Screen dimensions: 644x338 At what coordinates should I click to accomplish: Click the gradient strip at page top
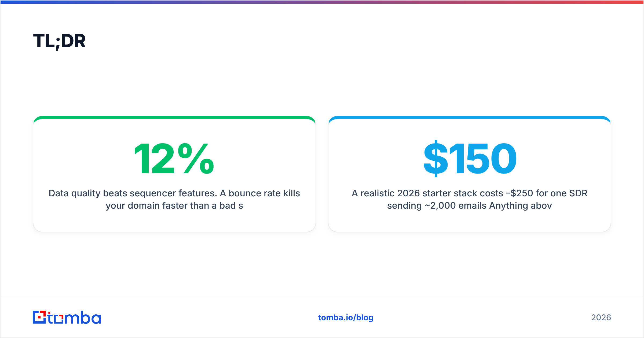coord(322,2)
